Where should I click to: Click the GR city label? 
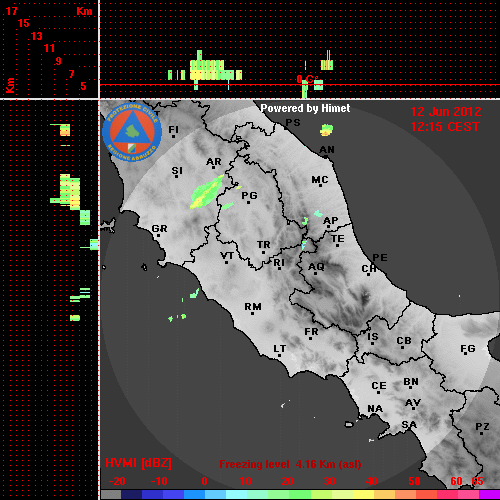159,229
